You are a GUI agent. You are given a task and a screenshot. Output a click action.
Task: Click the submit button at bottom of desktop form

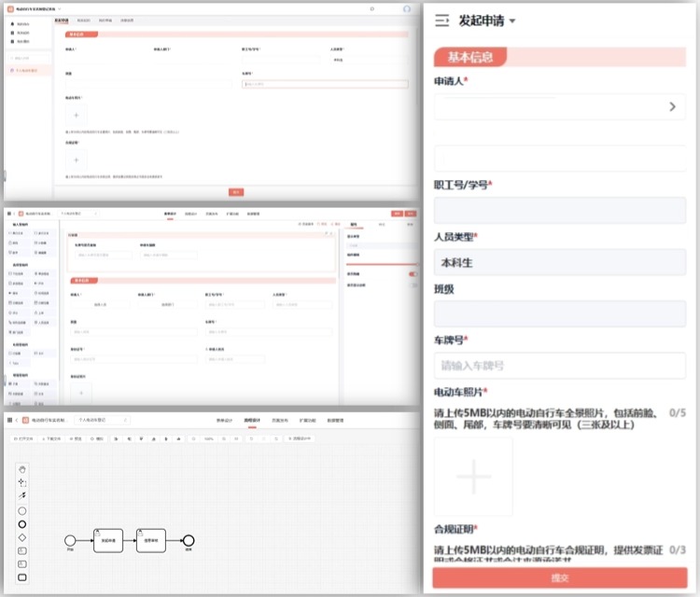tap(236, 192)
